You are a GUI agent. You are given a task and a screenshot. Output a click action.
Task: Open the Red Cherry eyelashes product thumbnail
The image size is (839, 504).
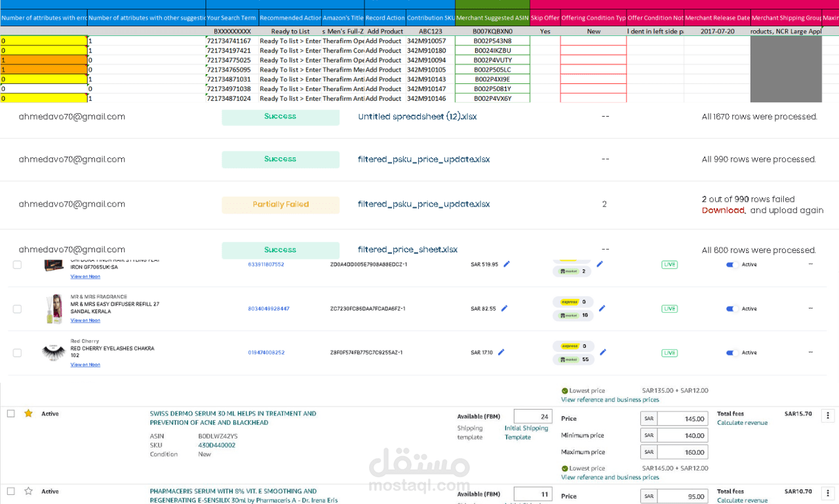tap(54, 353)
